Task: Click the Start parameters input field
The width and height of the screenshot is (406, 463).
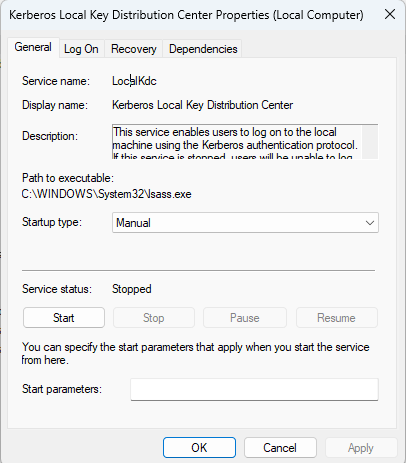Action: 254,389
